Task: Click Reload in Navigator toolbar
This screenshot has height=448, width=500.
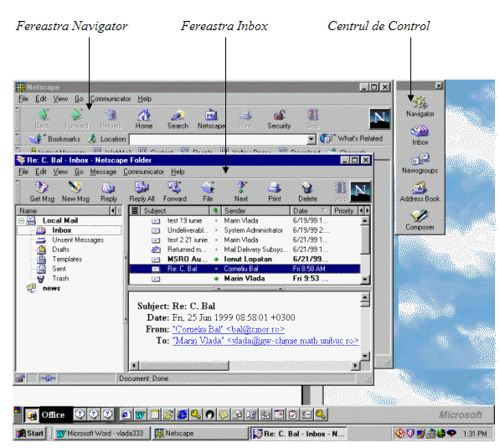Action: 111,119
